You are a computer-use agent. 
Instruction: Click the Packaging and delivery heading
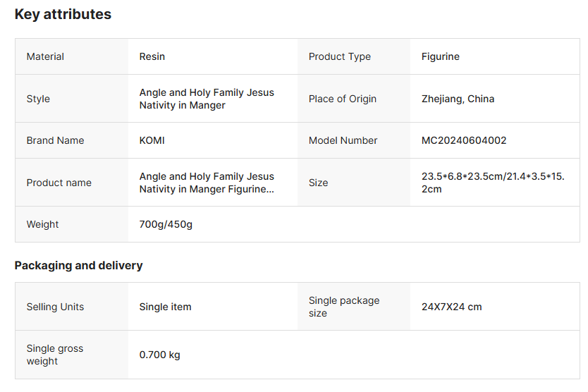(x=78, y=265)
